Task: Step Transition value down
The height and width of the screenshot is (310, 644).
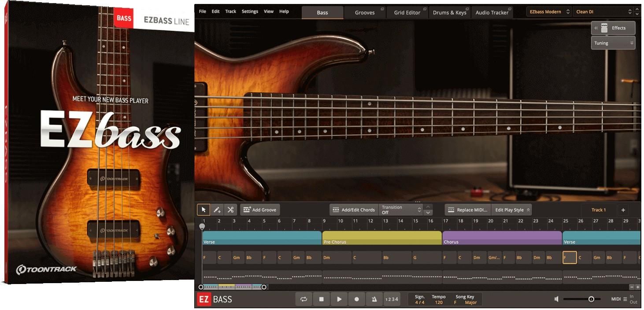Action: (428, 213)
